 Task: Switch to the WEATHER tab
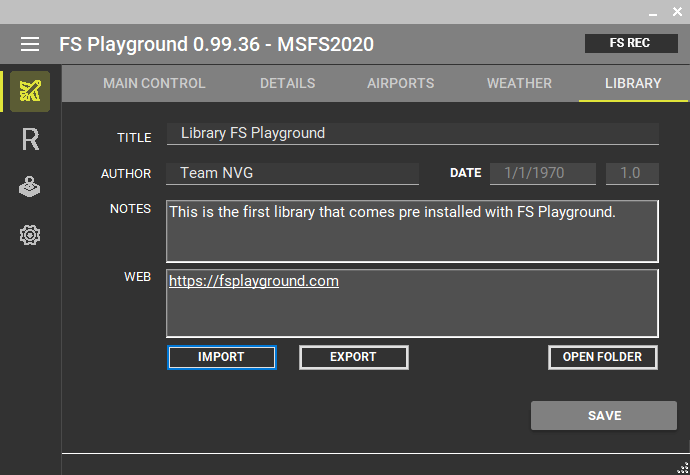click(x=519, y=83)
